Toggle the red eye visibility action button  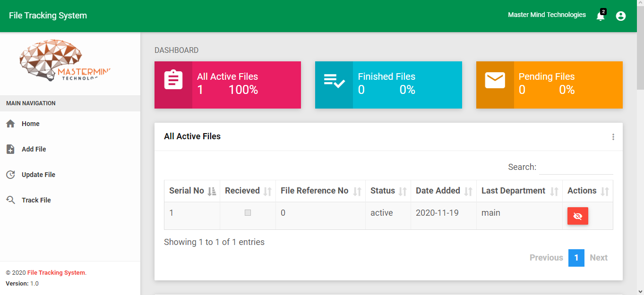pyautogui.click(x=577, y=216)
